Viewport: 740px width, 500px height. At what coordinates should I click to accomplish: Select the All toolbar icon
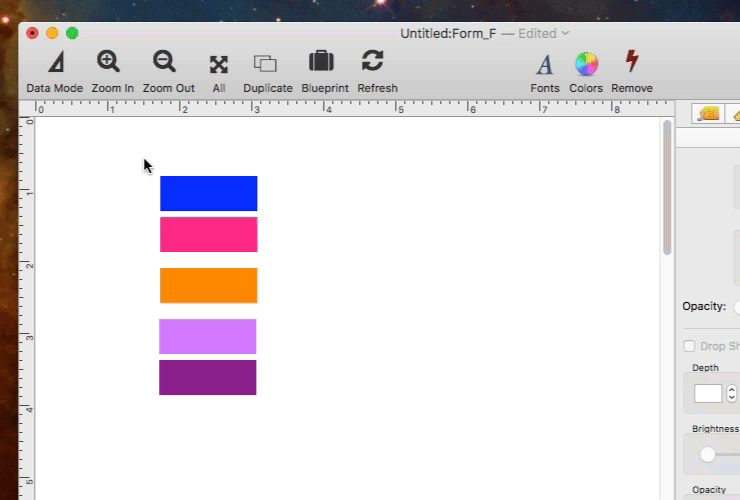(219, 64)
